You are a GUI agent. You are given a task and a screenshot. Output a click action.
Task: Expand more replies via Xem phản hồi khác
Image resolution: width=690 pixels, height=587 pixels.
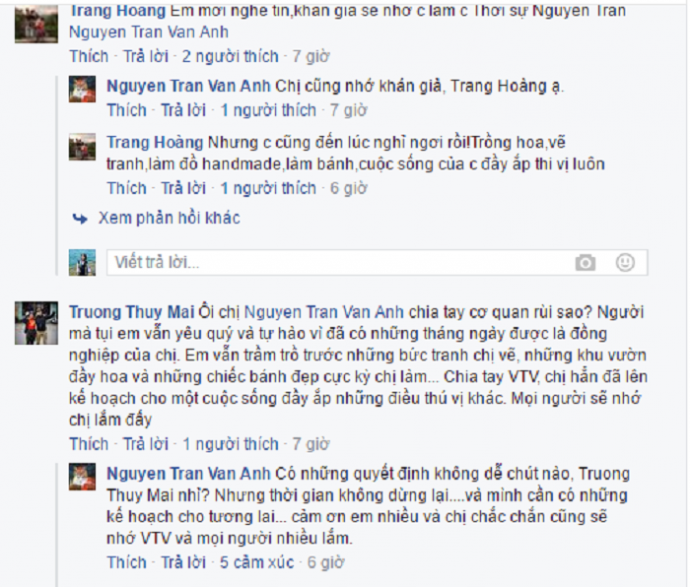(x=169, y=218)
